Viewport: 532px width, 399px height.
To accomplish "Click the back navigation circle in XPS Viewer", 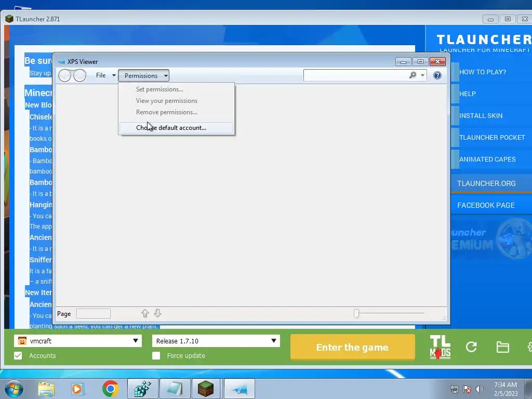I will (x=64, y=75).
